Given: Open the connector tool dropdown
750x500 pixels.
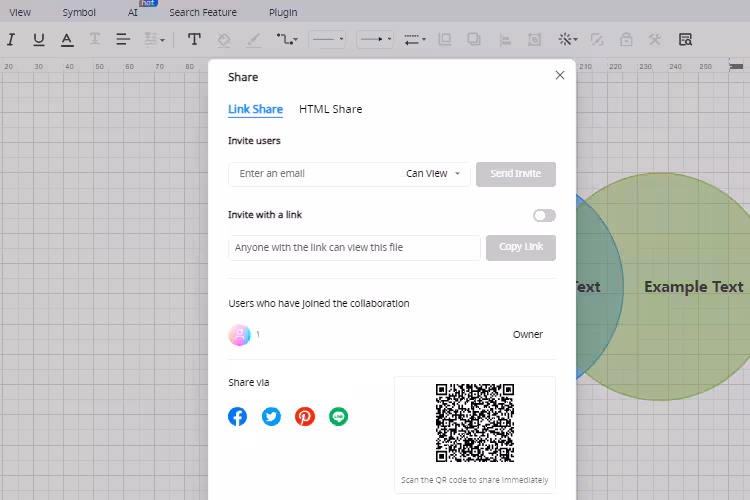Looking at the screenshot, I should 287,39.
